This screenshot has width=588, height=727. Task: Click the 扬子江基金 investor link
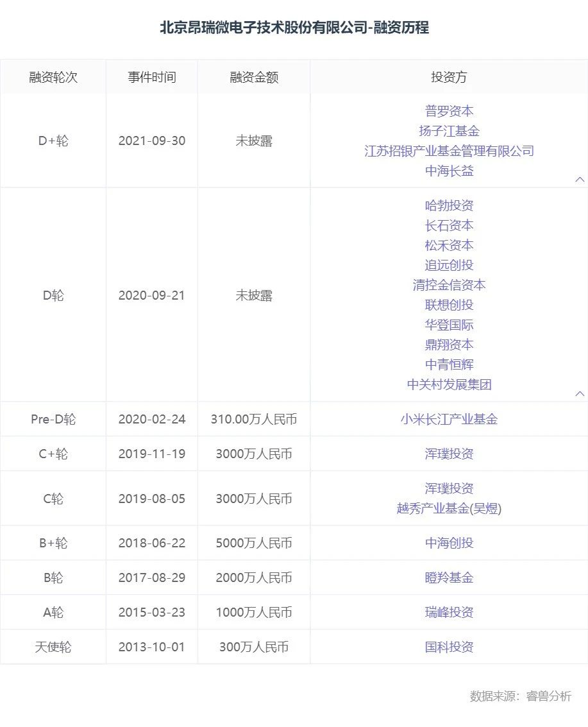click(x=449, y=131)
